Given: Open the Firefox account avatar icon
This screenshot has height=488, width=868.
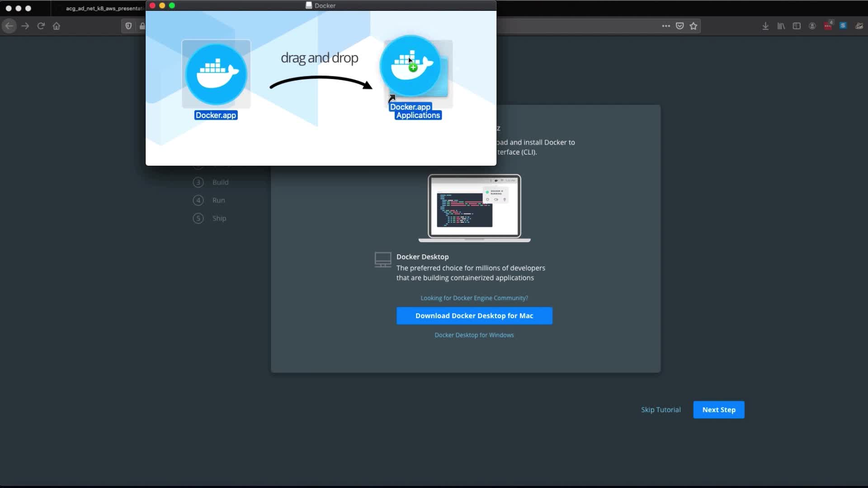Looking at the screenshot, I should click(812, 26).
